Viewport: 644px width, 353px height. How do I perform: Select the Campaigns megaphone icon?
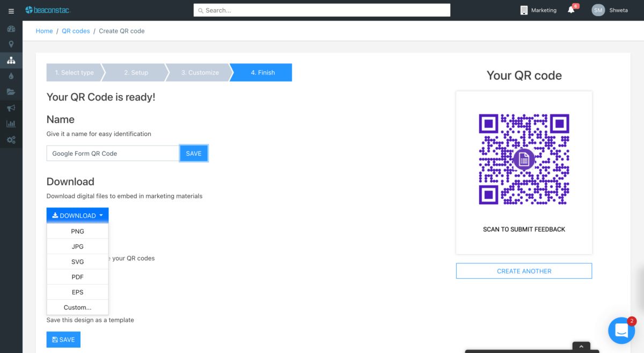[x=11, y=107]
